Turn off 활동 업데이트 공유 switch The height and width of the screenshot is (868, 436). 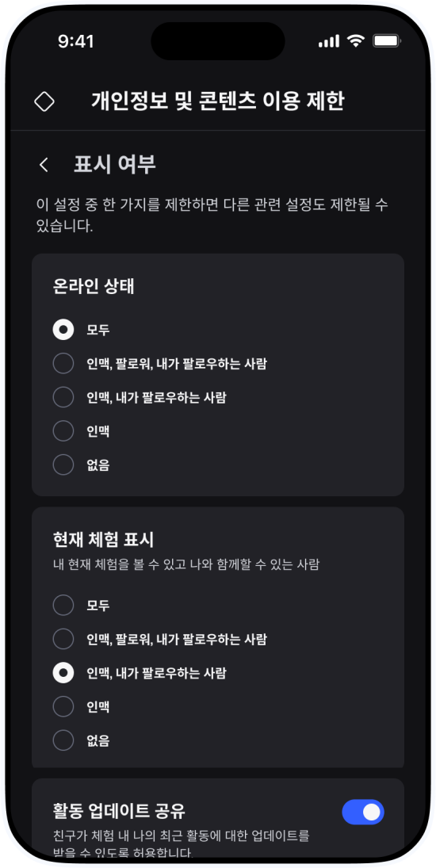pyautogui.click(x=363, y=812)
